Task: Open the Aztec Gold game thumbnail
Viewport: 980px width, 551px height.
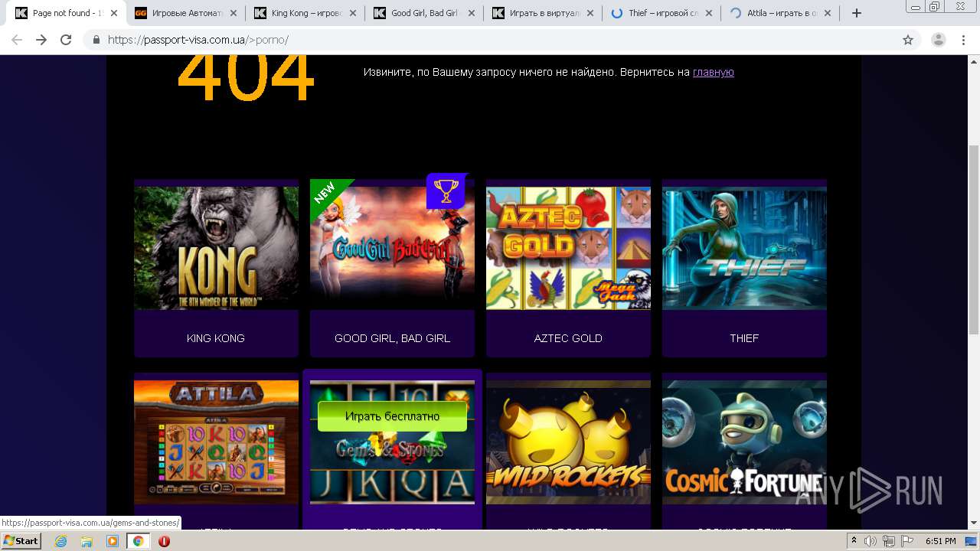Action: (568, 248)
